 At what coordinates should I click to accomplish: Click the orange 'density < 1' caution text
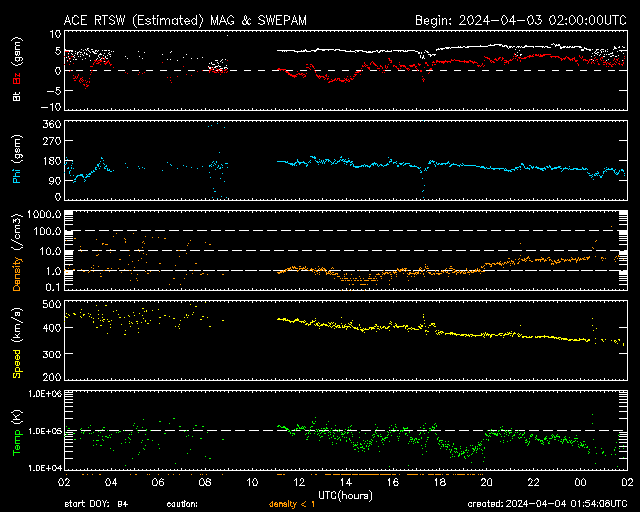click(292, 504)
